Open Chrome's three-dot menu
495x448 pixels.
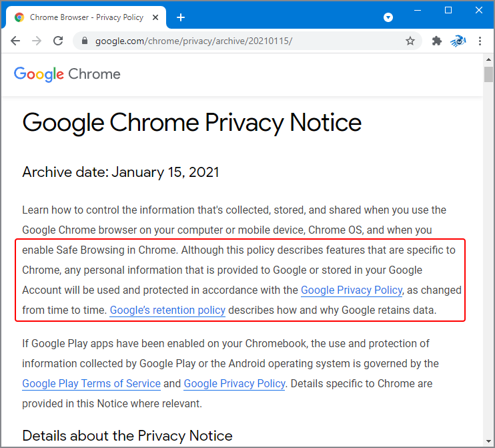(480, 41)
